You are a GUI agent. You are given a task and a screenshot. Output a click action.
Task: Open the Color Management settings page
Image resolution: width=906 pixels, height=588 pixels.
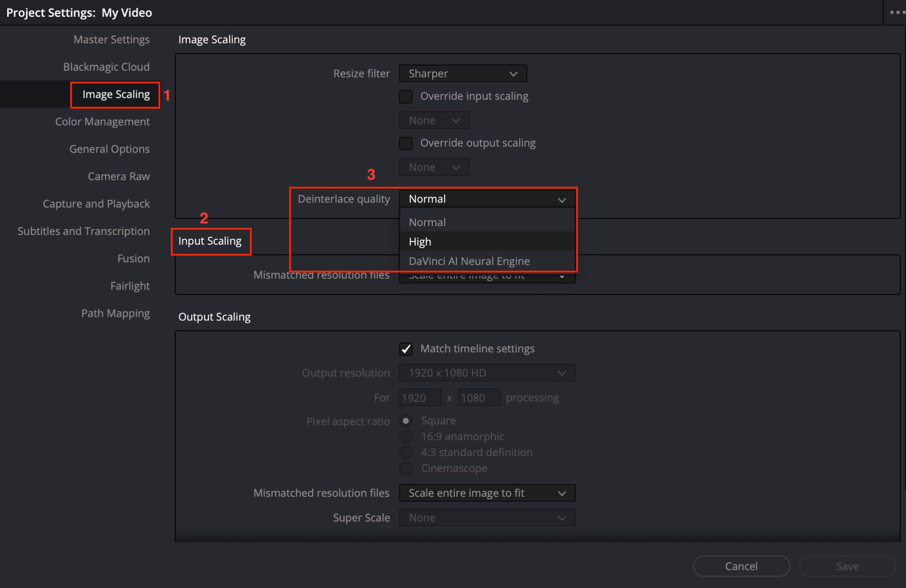coord(102,121)
